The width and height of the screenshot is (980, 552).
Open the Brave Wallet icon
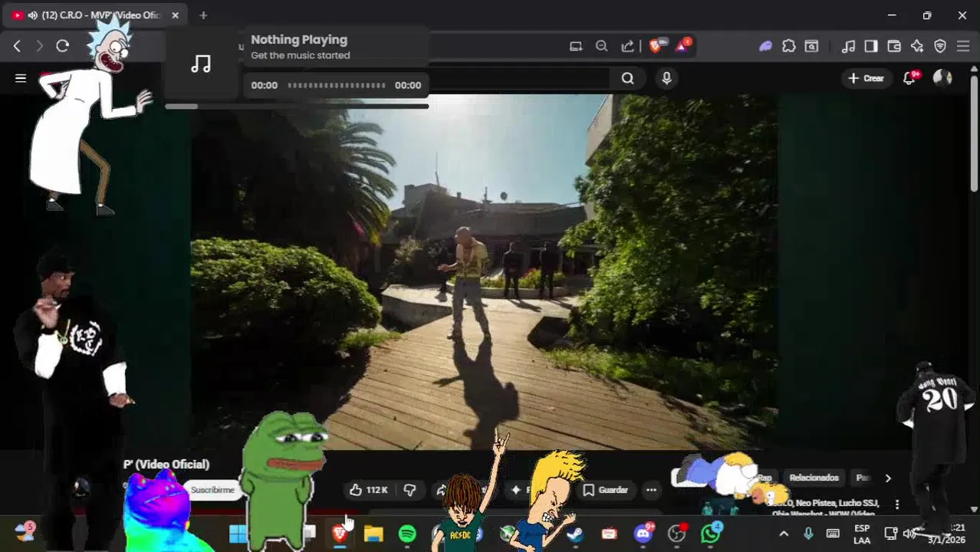click(894, 46)
